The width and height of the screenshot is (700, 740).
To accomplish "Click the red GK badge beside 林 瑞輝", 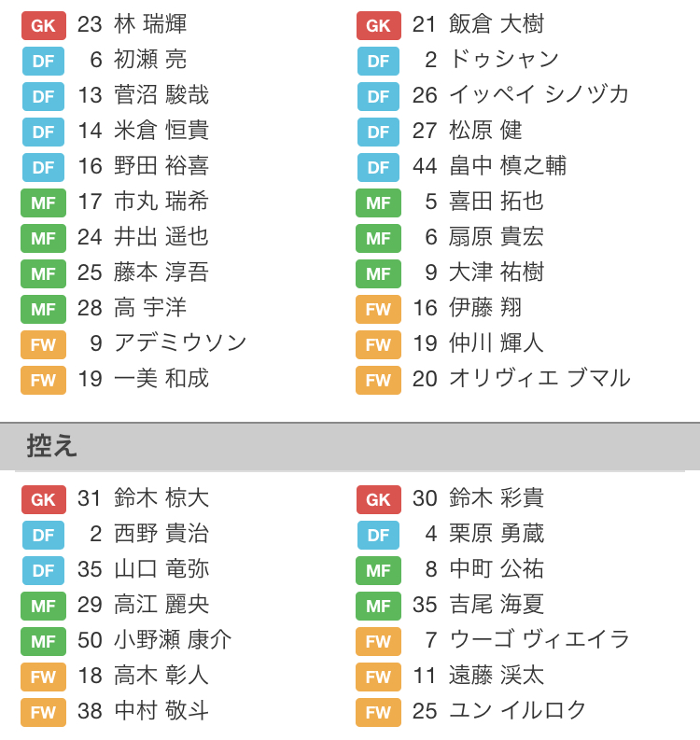I will pyautogui.click(x=43, y=25).
